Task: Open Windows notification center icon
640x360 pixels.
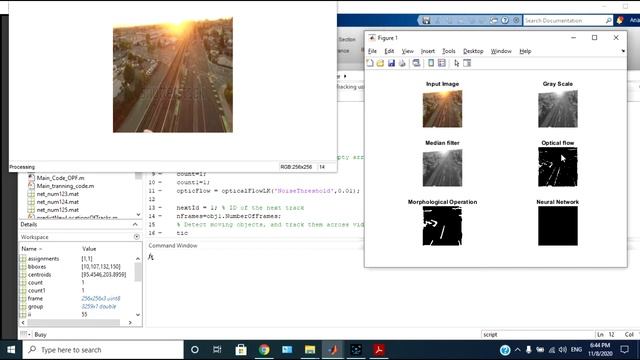Action: click(x=624, y=350)
